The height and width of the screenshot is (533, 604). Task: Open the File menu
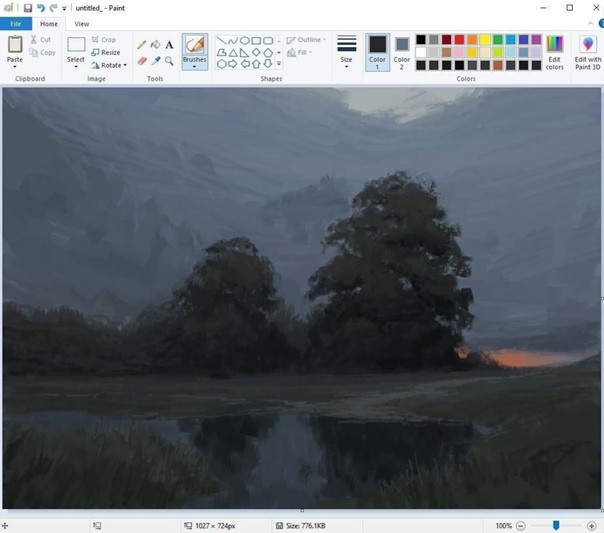coord(16,24)
